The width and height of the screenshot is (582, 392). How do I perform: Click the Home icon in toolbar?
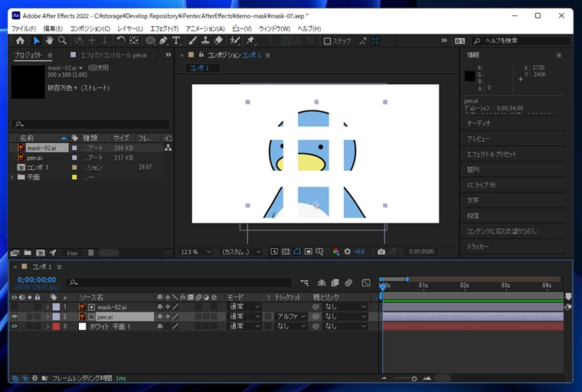[20, 41]
